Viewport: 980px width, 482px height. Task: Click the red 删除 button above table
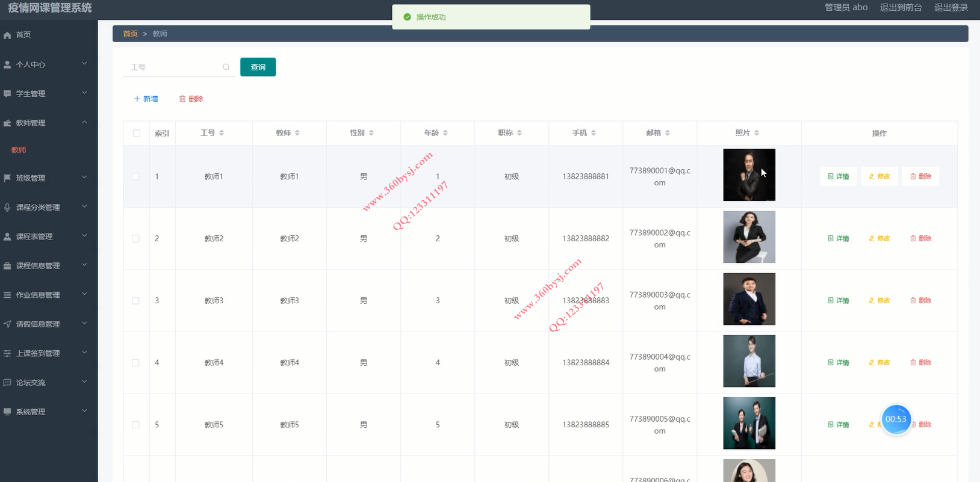point(191,99)
